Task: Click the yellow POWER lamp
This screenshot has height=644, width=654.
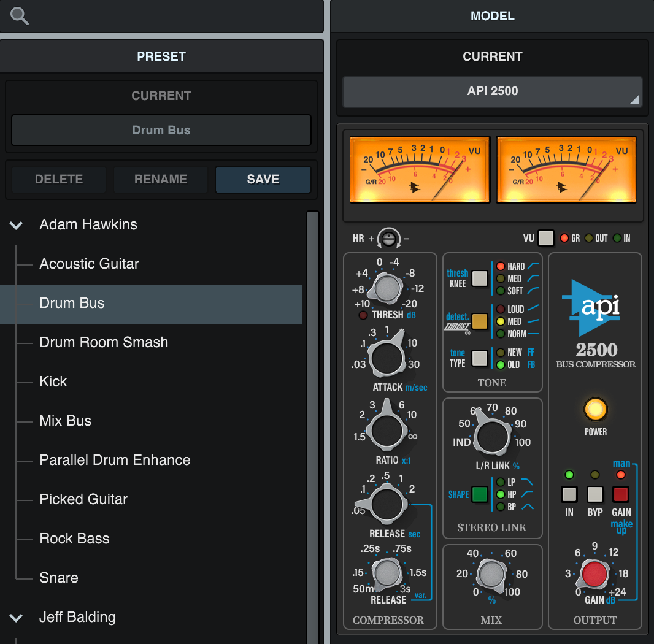Action: (x=595, y=409)
